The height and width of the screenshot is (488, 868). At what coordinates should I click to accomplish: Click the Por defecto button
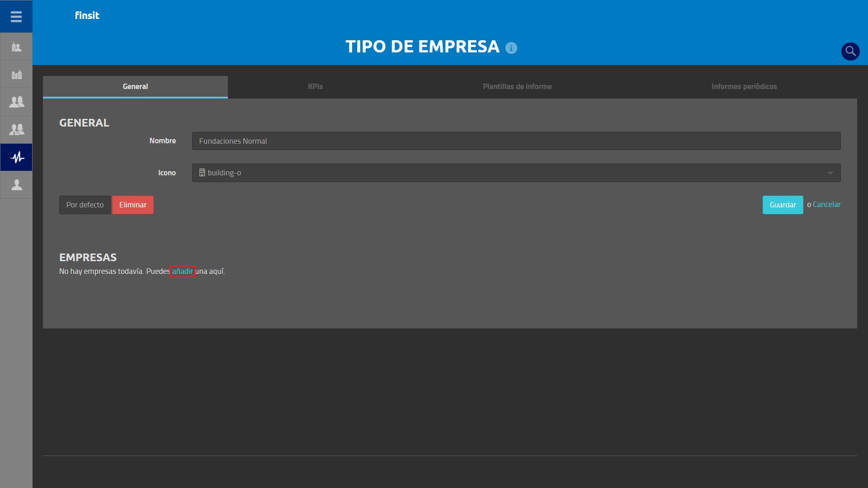(85, 205)
